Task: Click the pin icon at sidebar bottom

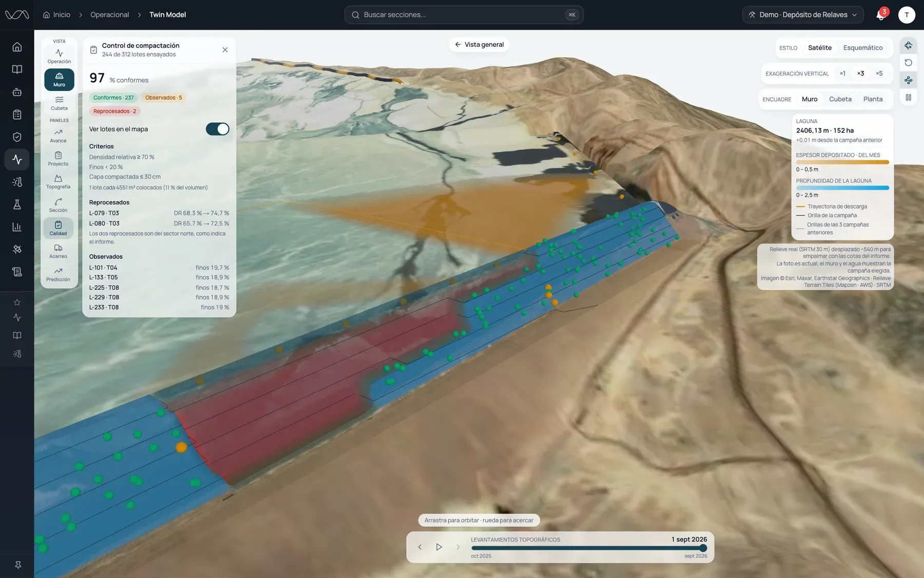Action: (x=17, y=565)
